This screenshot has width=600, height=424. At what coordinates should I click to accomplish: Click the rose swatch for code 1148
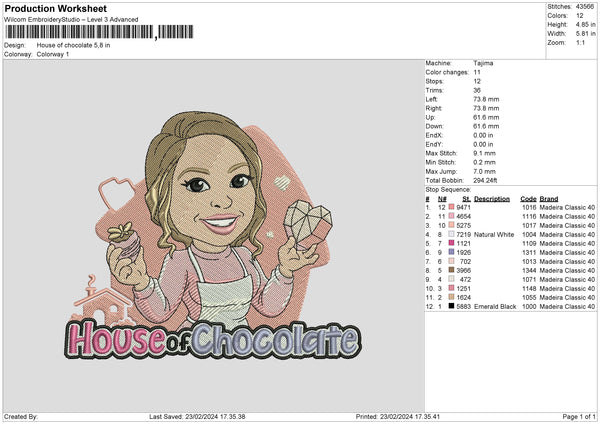[x=452, y=288]
